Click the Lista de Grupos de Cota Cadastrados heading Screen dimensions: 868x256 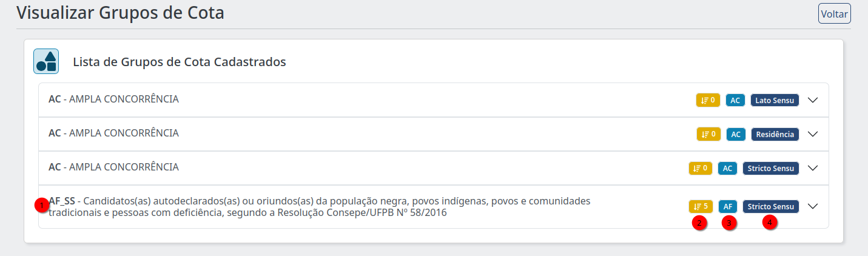(x=180, y=62)
